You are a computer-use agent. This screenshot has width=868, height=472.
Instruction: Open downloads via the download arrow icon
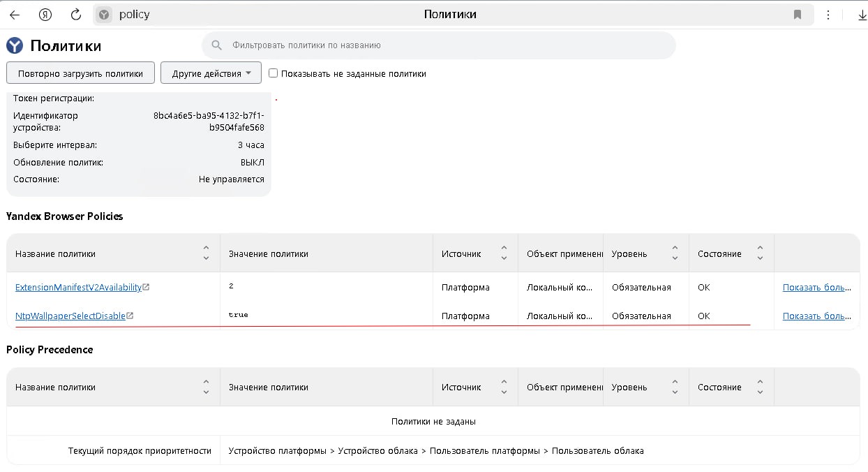point(862,15)
